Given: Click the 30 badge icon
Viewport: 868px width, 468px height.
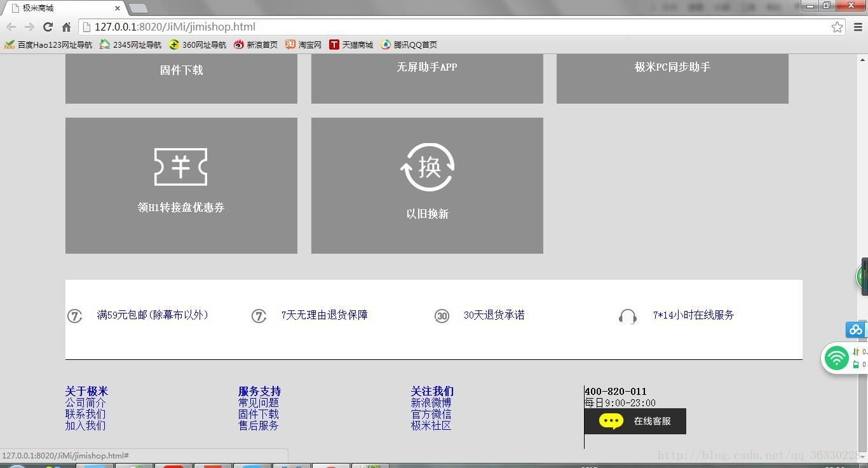Looking at the screenshot, I should click(x=442, y=315).
